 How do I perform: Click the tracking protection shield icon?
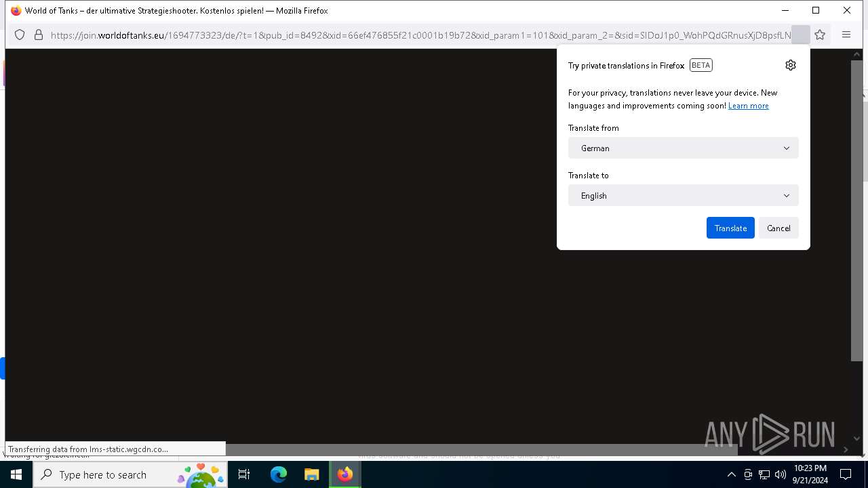(x=20, y=35)
